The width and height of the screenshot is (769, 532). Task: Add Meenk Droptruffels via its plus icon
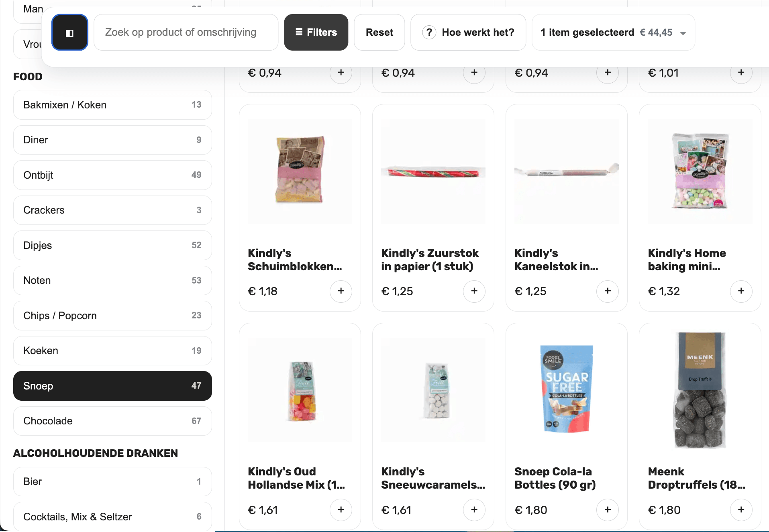click(x=741, y=510)
